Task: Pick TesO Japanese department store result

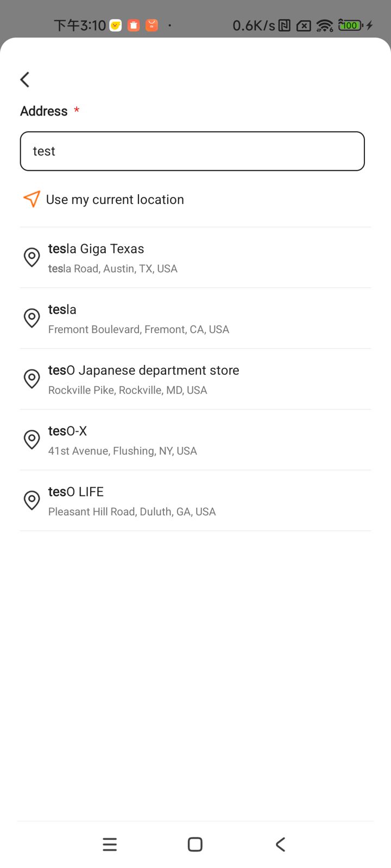Action: pyautogui.click(x=144, y=379)
